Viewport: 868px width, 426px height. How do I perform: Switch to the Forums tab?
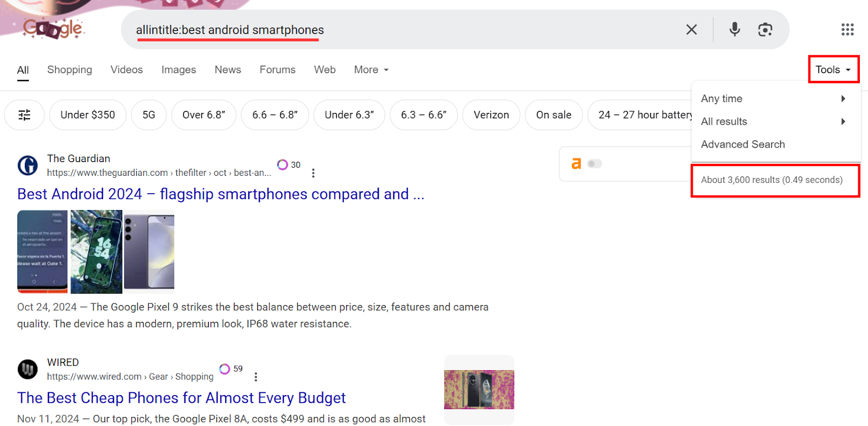coord(277,69)
